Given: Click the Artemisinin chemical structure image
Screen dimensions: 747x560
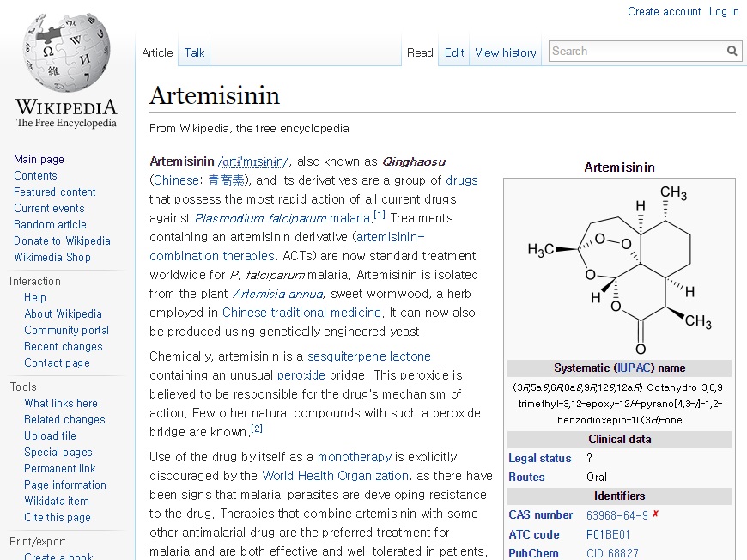Looking at the screenshot, I should click(619, 270).
